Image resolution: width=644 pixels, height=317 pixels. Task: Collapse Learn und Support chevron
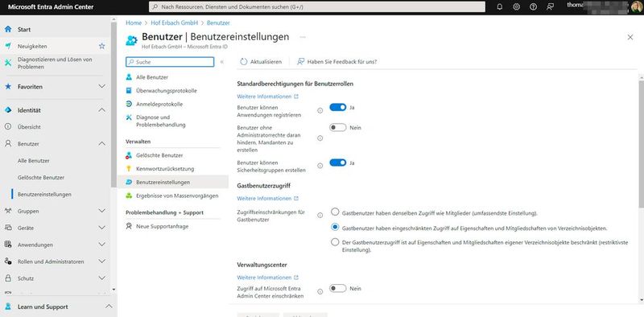click(x=109, y=307)
